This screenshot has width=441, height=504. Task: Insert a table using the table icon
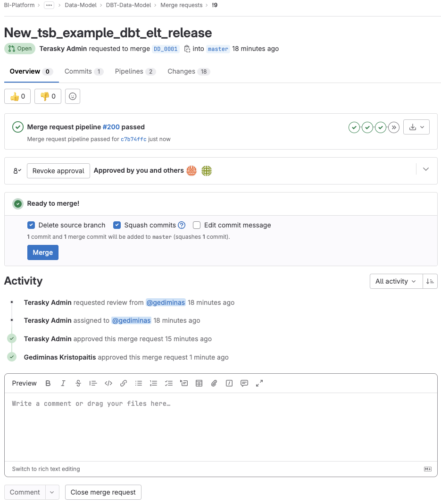click(x=199, y=383)
